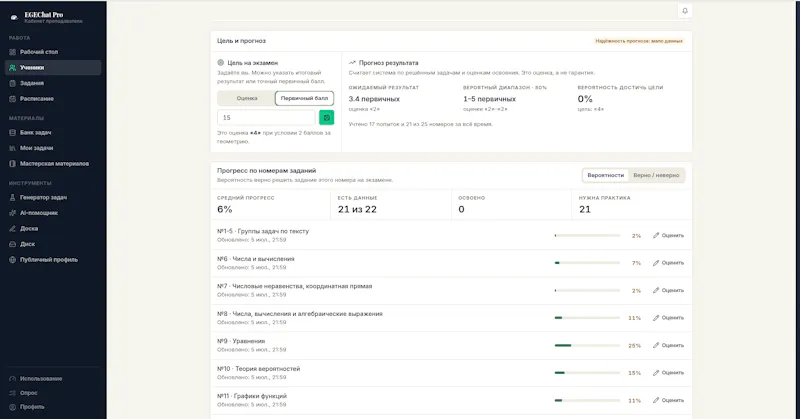Click the Опрос sidebar icon
Screen dimensions: 800x419
click(13, 393)
